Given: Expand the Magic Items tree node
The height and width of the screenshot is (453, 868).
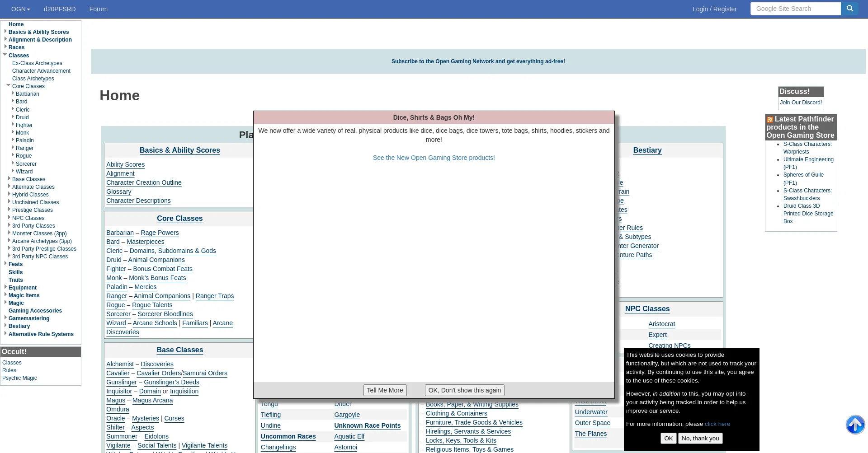Looking at the screenshot, I should click(5, 295).
